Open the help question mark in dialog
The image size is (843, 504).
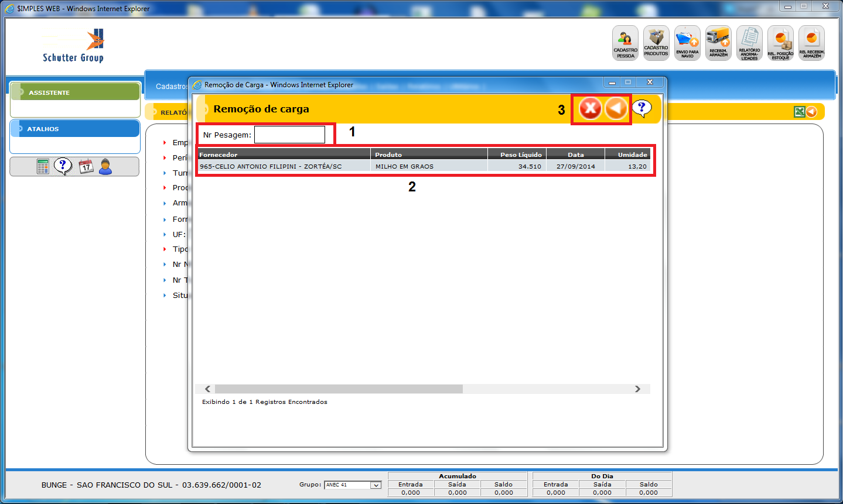(x=641, y=108)
